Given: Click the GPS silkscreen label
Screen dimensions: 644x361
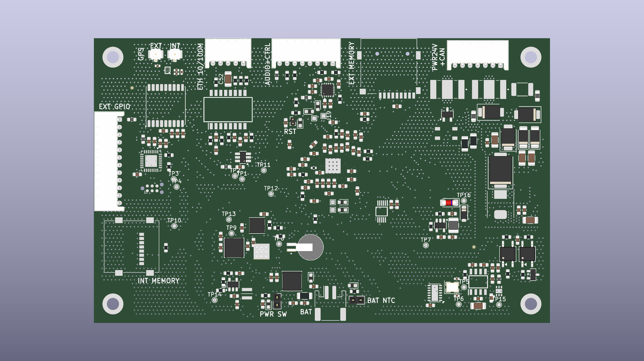Looking at the screenshot, I should pyautogui.click(x=141, y=54).
